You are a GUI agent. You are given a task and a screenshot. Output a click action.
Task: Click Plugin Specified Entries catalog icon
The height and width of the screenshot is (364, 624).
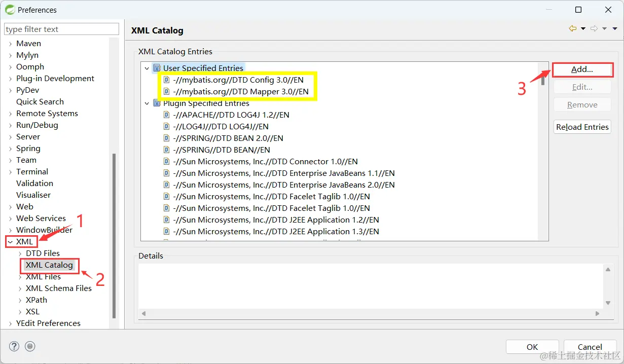(157, 103)
